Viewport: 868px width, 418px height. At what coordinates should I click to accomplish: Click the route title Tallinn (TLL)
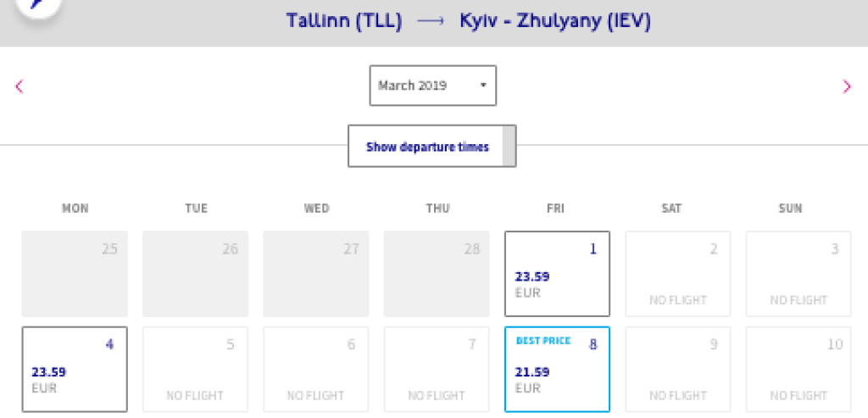(342, 20)
